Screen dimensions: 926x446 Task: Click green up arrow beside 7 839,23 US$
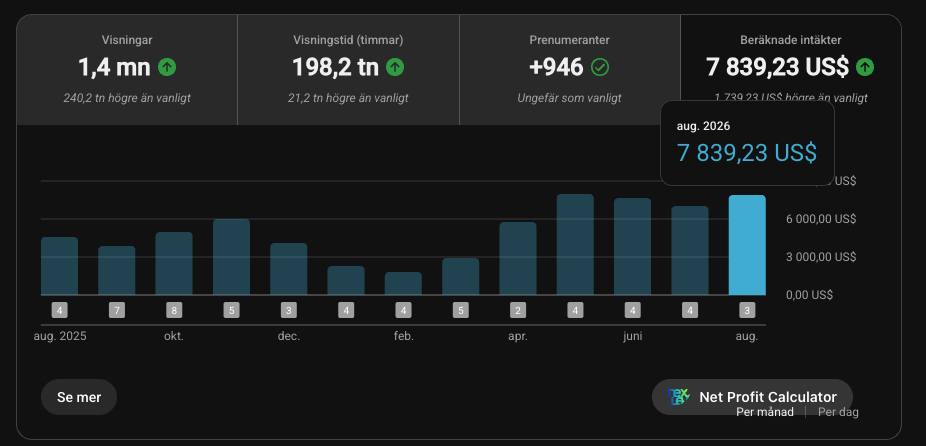pos(865,67)
